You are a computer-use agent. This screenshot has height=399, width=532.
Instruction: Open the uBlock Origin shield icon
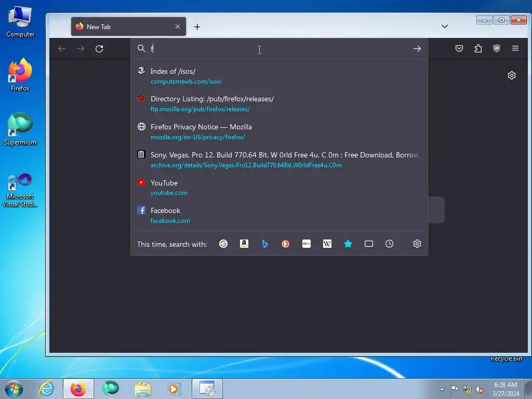(x=496, y=48)
